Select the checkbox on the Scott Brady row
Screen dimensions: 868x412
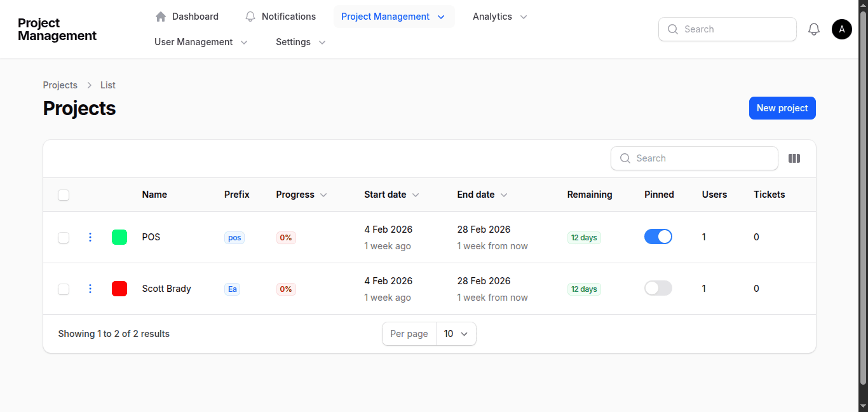64,288
